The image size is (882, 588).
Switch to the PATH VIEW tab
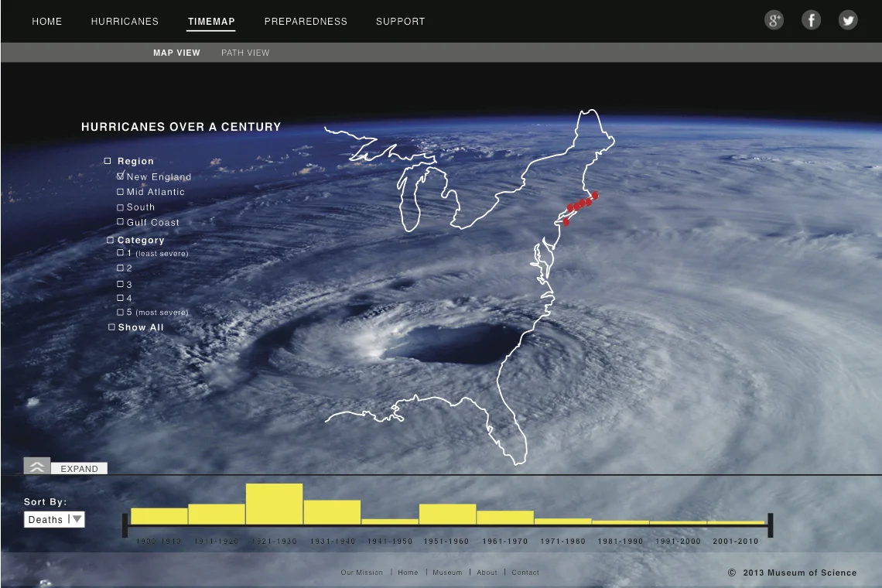[x=245, y=53]
